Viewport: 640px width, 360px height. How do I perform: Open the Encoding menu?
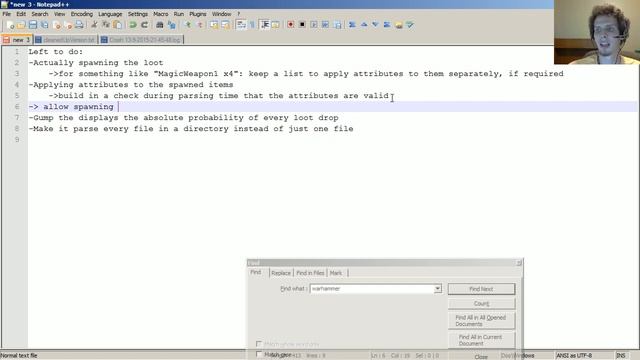[x=82, y=14]
